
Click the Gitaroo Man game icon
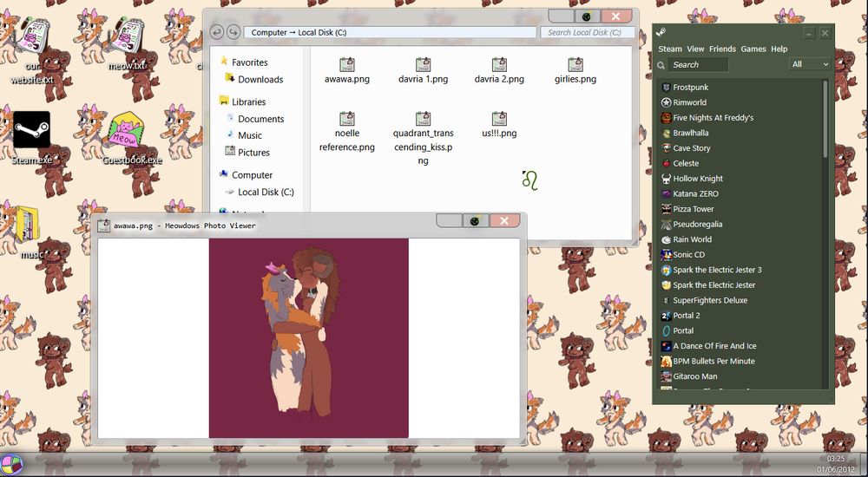click(x=666, y=376)
